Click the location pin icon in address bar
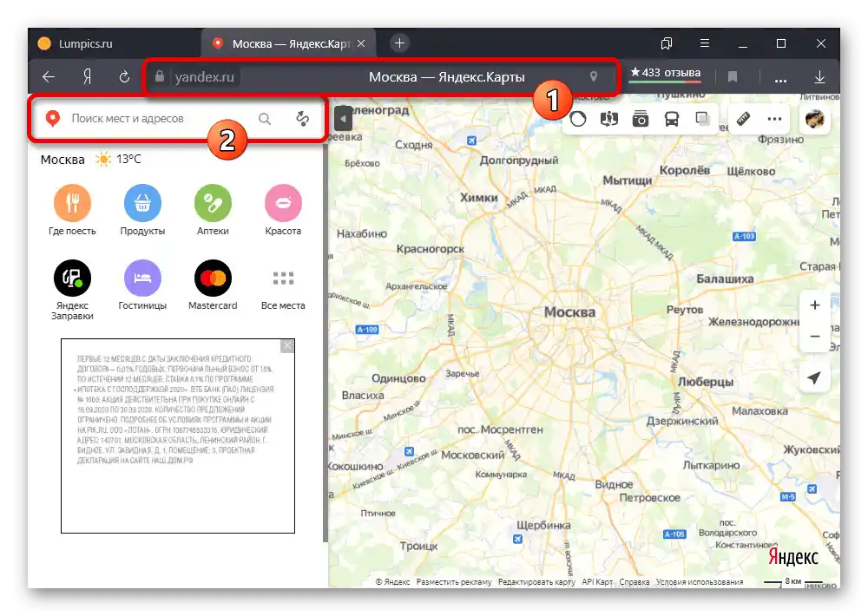 594,76
